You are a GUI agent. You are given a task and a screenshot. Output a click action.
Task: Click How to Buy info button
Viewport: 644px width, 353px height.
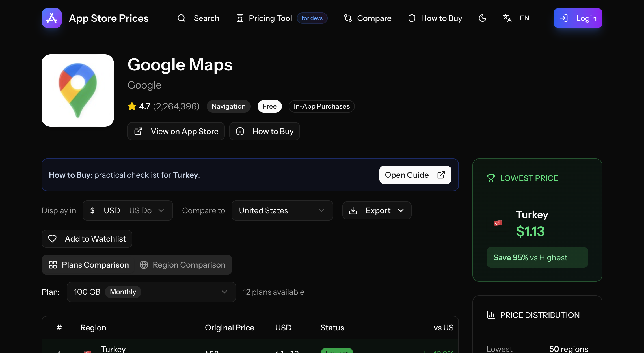[x=264, y=131]
